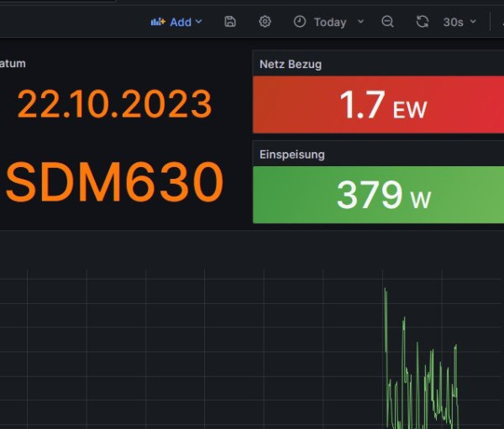
Task: Save the dashboard via floppy disk icon
Action: tap(230, 22)
